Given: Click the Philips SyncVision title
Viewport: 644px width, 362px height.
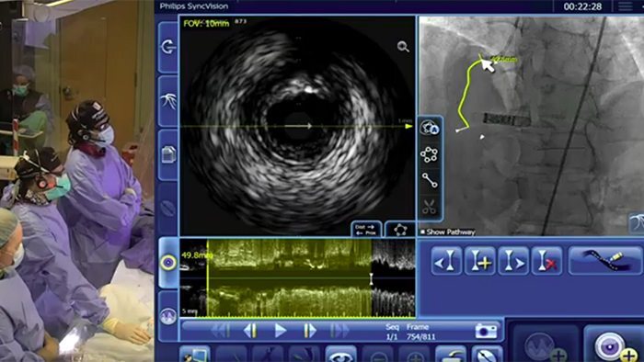Looking at the screenshot, I should tap(194, 6).
